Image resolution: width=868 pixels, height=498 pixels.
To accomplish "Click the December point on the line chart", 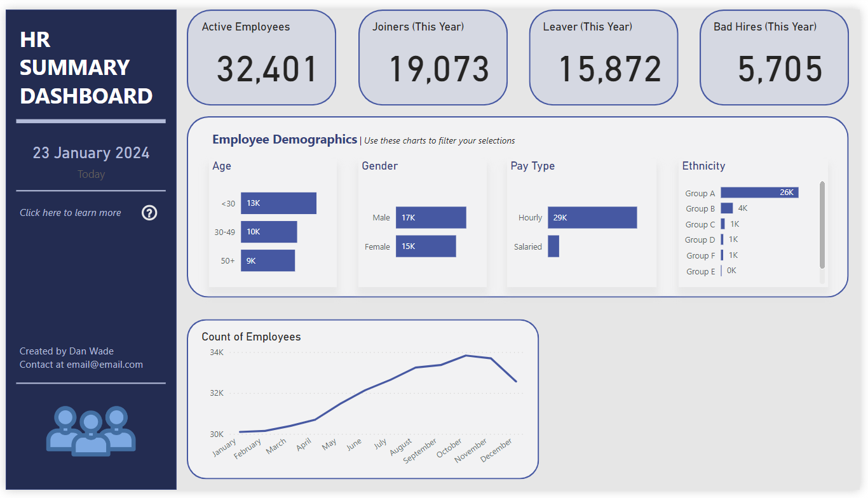I will [x=516, y=381].
